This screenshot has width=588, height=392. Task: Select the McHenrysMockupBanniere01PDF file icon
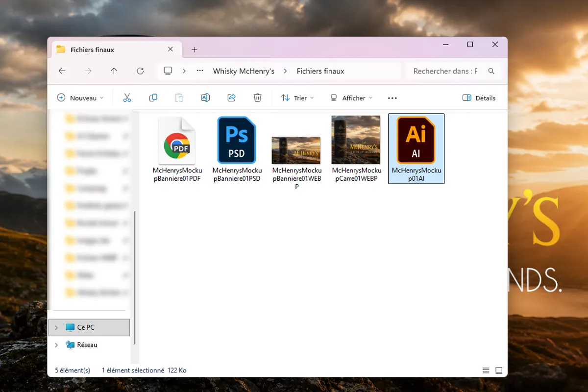tap(177, 141)
